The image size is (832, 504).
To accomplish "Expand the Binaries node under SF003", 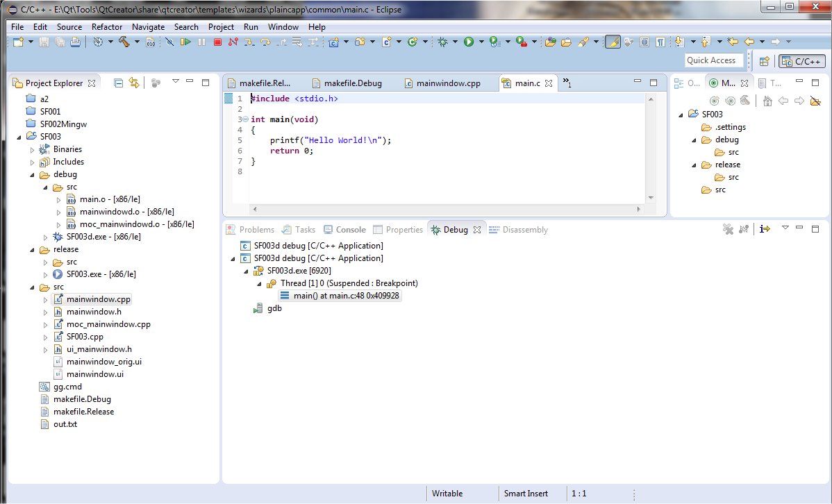I will click(32, 149).
